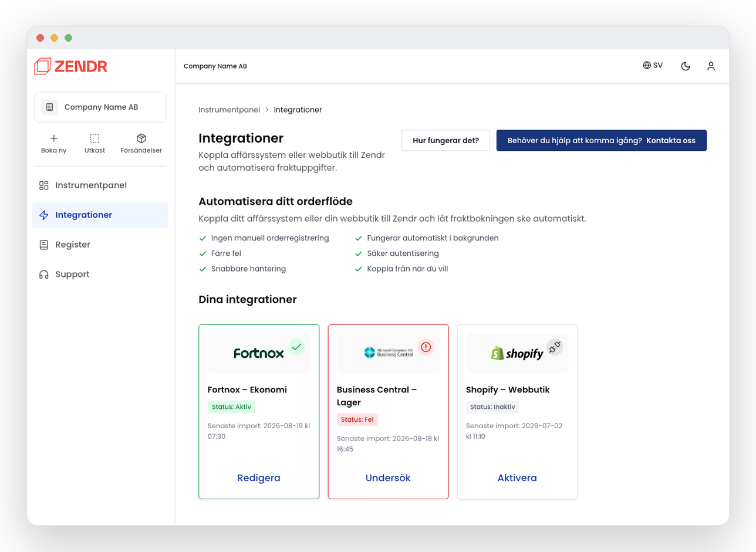Click the green checkmark on Fortnox card
Viewport: 756px width, 552px height.
[x=296, y=347]
